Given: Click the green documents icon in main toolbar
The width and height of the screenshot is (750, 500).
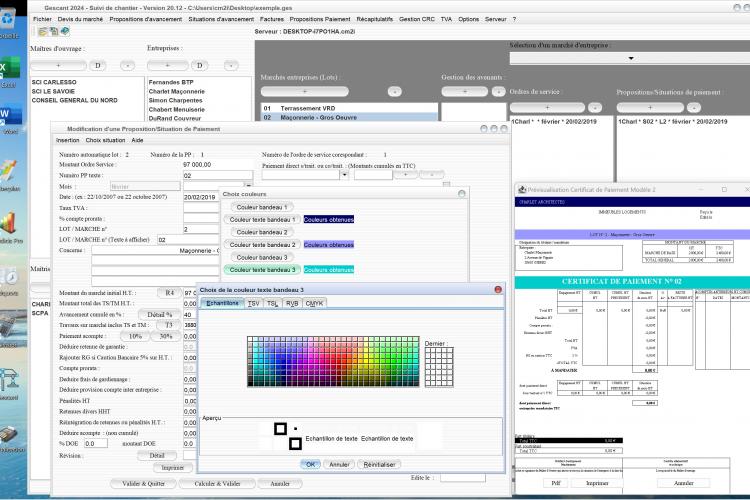Looking at the screenshot, I should (53, 32).
